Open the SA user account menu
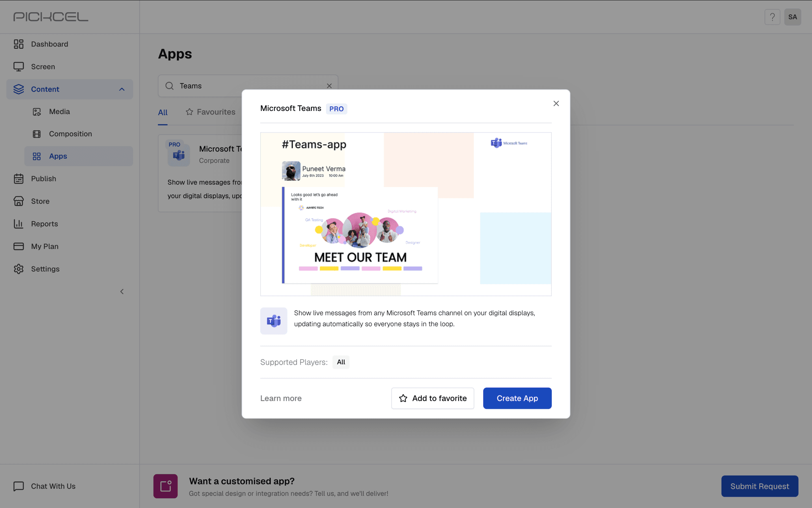Viewport: 812px width, 508px height. pyautogui.click(x=793, y=17)
